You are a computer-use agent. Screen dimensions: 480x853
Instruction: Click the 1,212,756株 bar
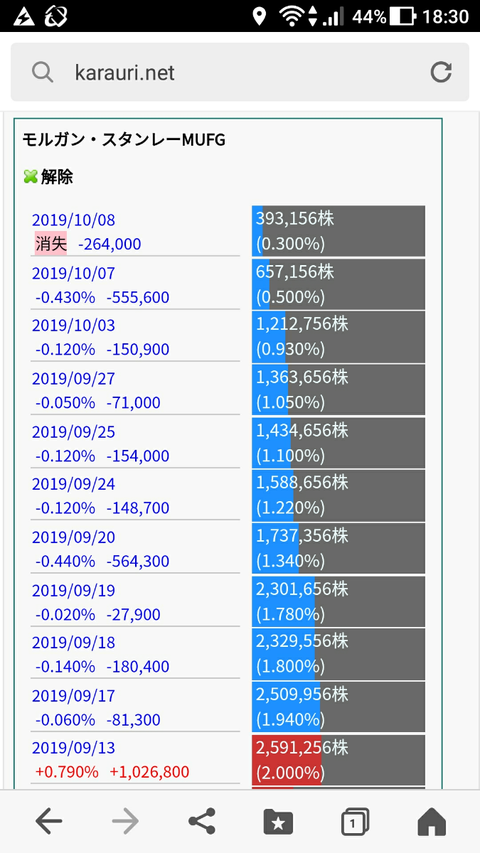(x=338, y=337)
